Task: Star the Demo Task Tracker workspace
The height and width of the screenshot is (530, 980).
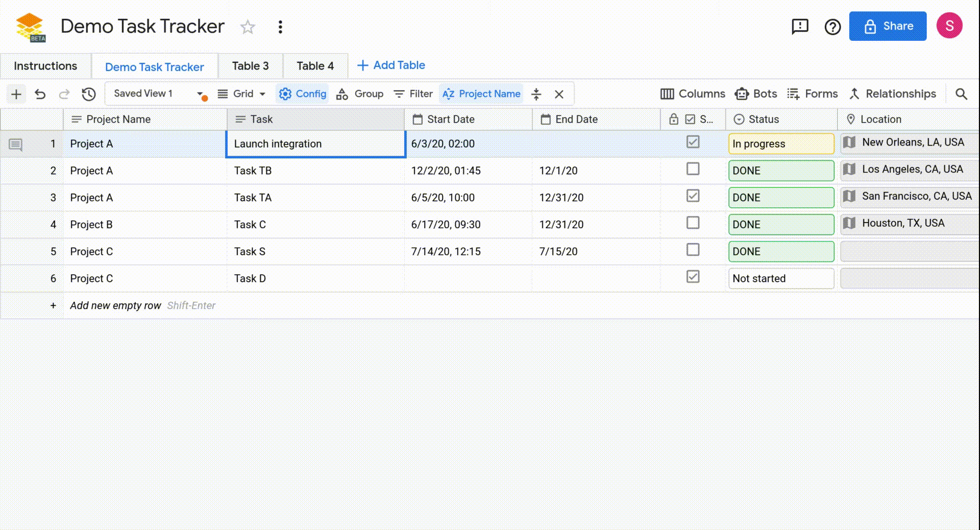Action: point(248,27)
